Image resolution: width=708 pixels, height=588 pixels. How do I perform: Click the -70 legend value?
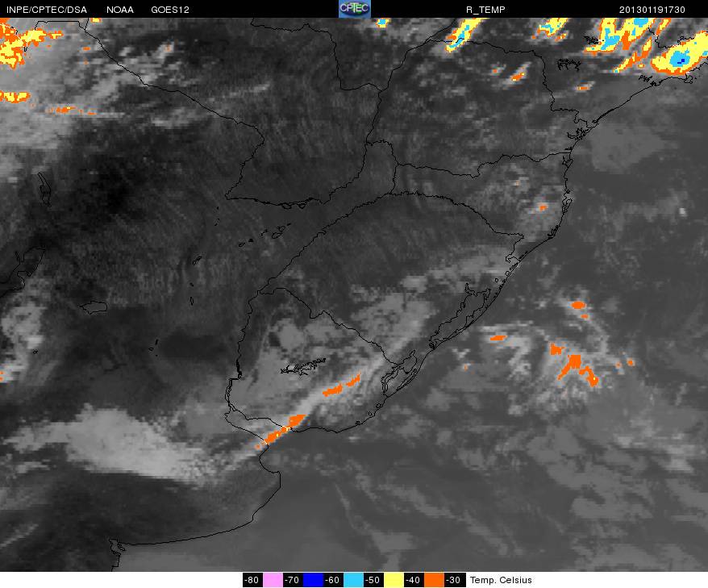pos(293,580)
